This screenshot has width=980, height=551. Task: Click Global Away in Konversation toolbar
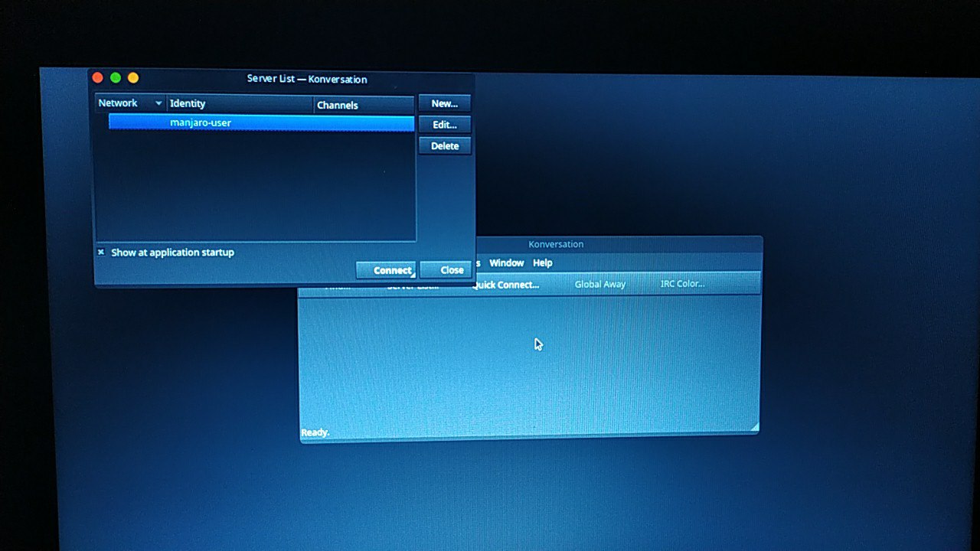tap(600, 284)
